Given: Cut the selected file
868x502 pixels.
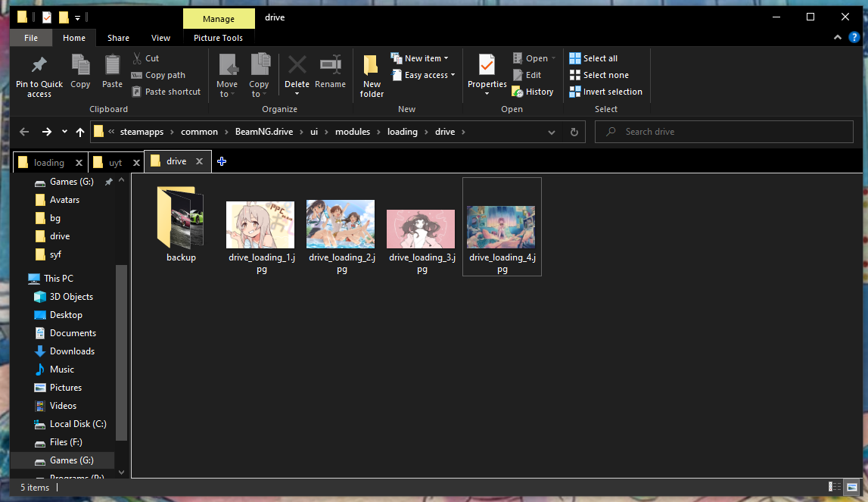Looking at the screenshot, I should (x=146, y=58).
